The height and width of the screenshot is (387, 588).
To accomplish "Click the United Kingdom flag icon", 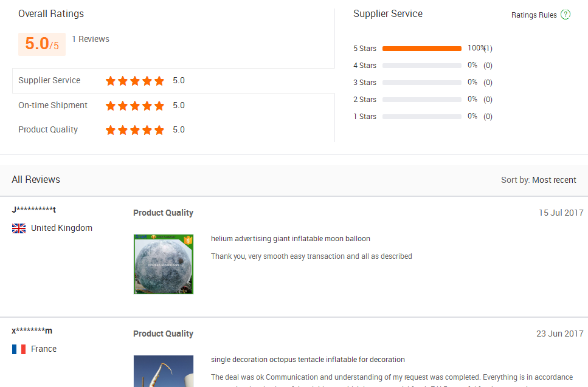I will (19, 228).
